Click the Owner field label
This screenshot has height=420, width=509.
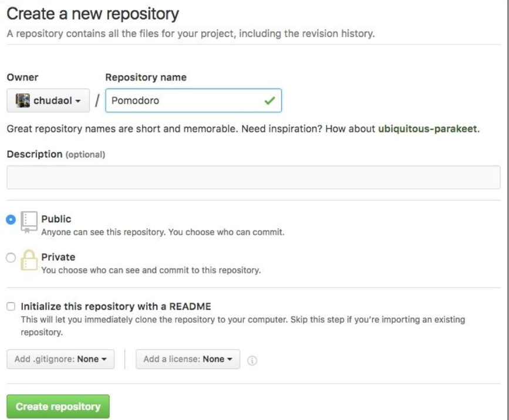tap(22, 77)
